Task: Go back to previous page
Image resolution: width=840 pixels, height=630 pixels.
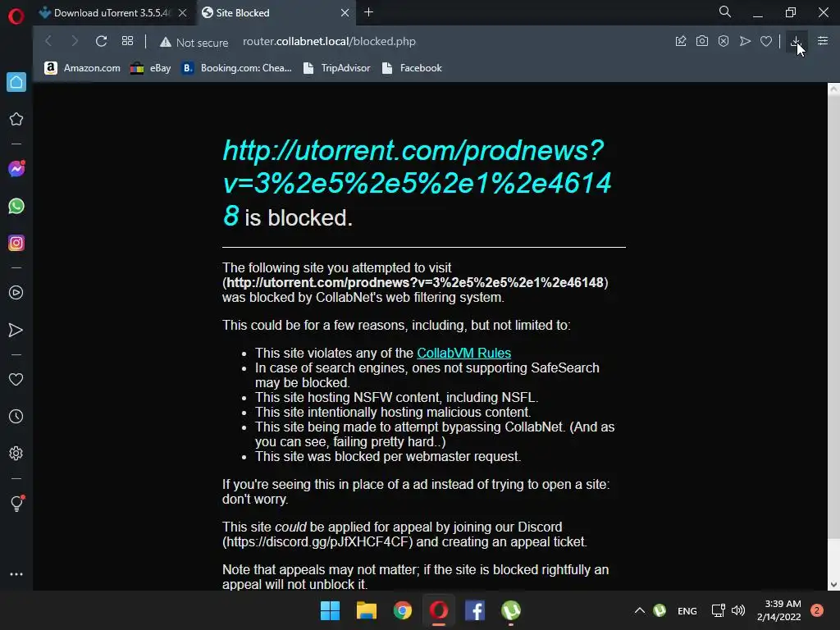Action: (48, 41)
